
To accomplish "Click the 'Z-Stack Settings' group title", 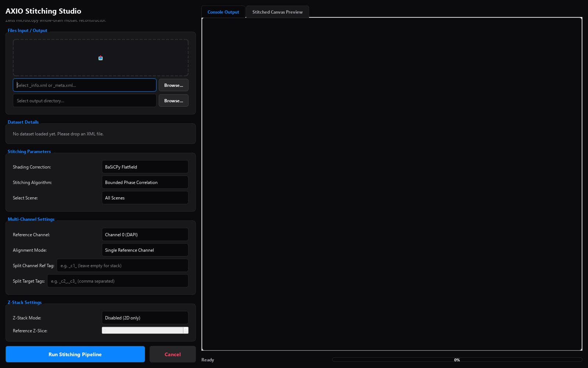I will click(25, 302).
